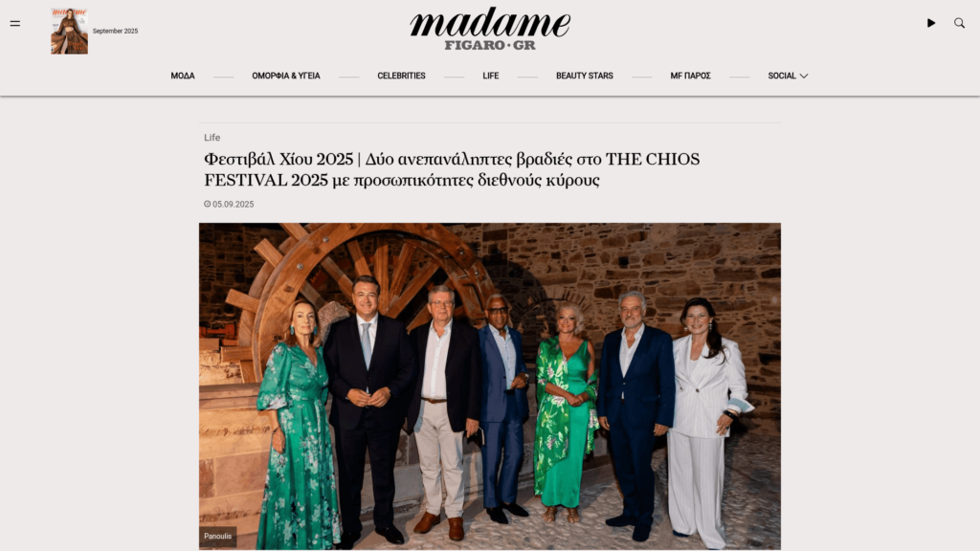The image size is (980, 551).
Task: Click the Panoulis photo credit tag
Action: pos(217,536)
